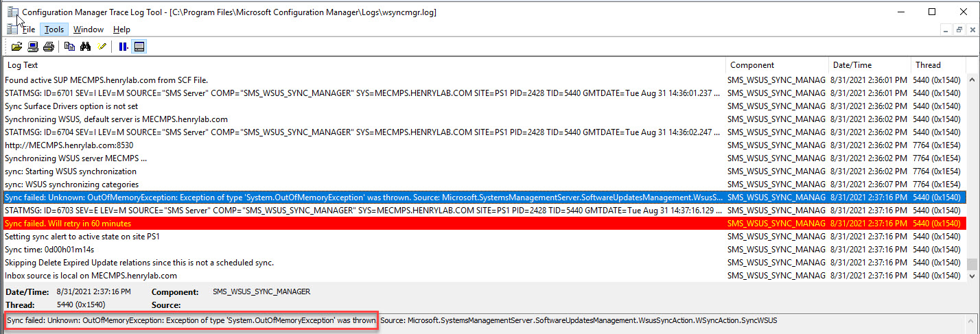The height and width of the screenshot is (334, 980).
Task: Click the Copy to clipboard icon
Action: click(x=69, y=47)
